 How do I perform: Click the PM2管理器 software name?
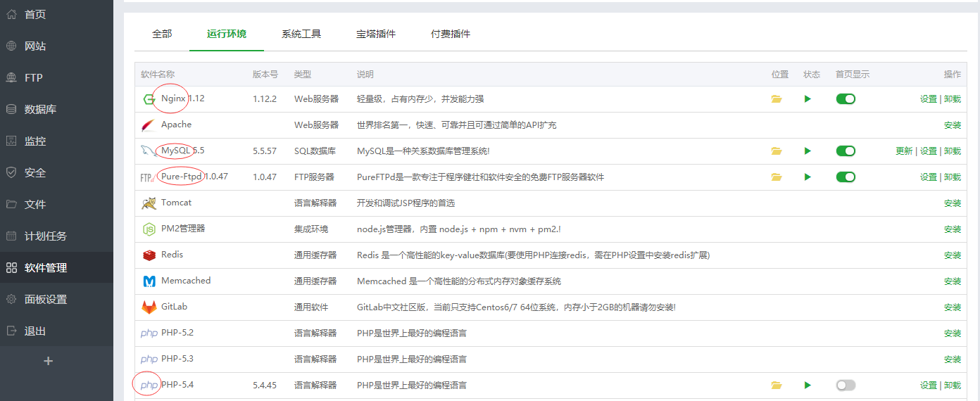(183, 229)
